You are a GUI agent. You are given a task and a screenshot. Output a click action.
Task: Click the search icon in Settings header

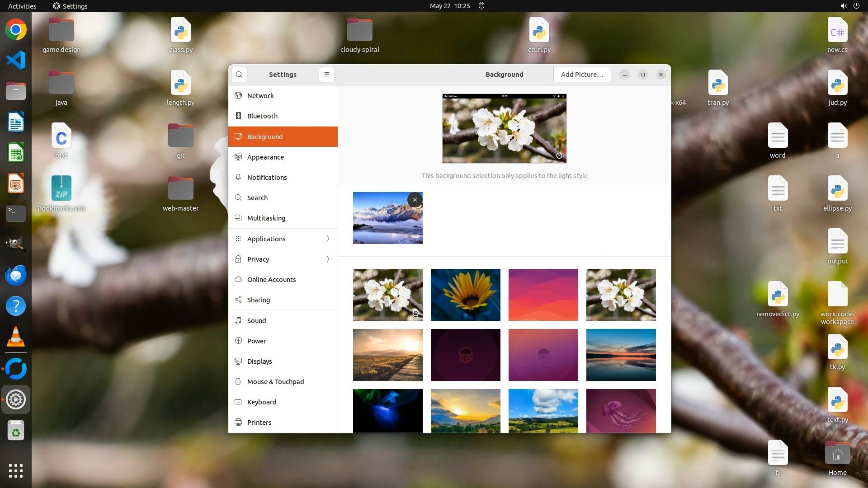click(x=239, y=75)
